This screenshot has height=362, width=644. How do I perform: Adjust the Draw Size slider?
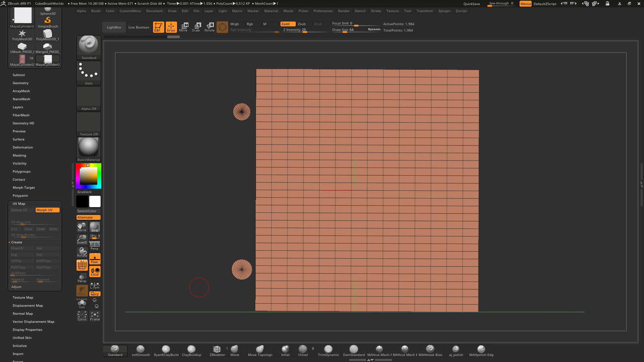(x=356, y=30)
